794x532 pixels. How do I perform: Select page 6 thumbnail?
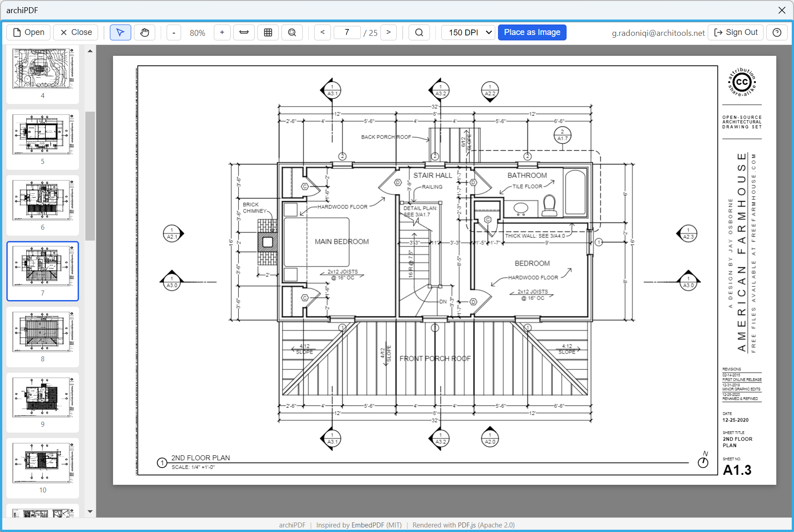43,205
